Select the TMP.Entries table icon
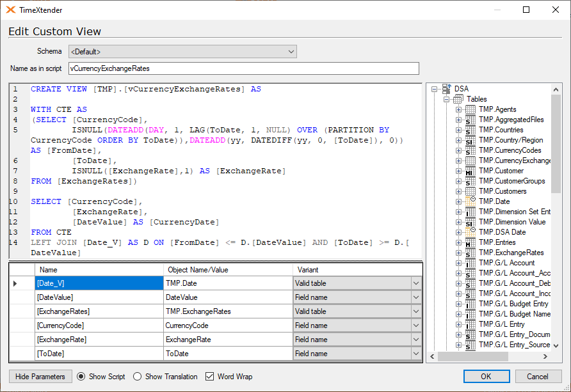The height and width of the screenshot is (392, 571). [470, 242]
